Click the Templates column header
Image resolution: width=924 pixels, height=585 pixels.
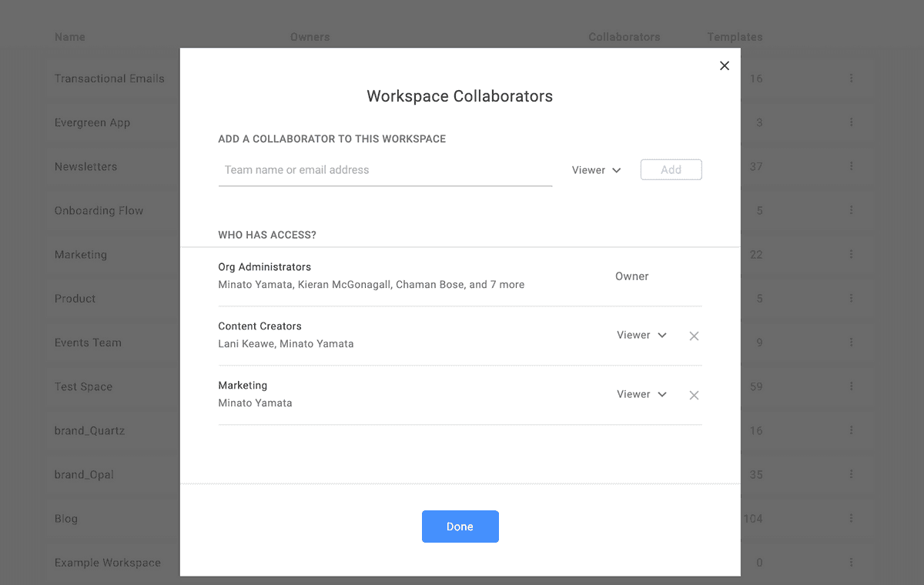[x=735, y=37]
